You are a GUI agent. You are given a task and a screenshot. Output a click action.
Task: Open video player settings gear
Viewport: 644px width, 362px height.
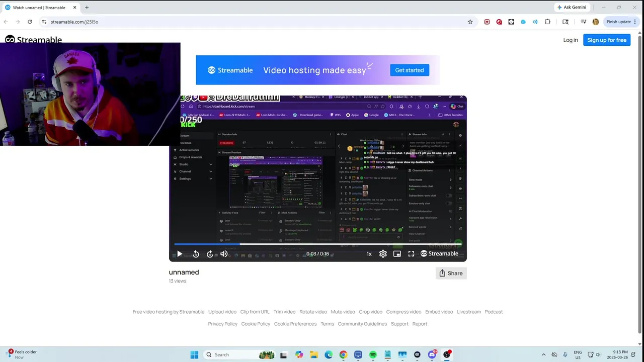point(383,254)
